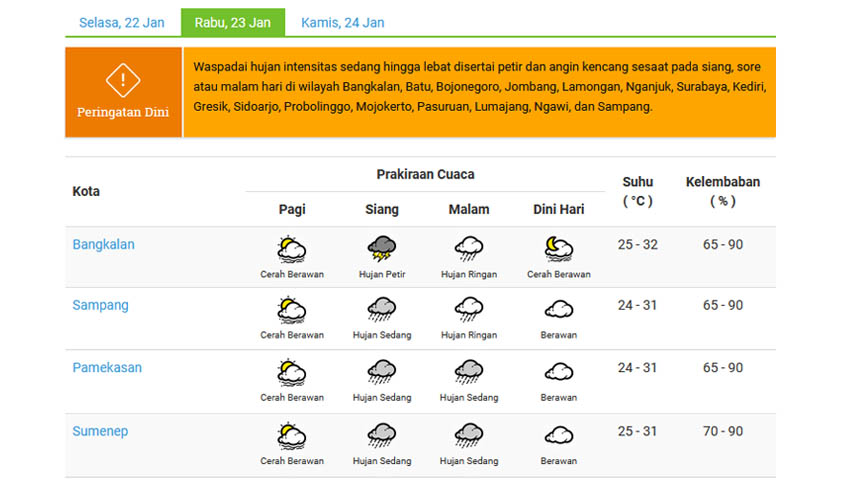This screenshot has width=850, height=480.
Task: Click Pamekasan Malam Hujan Sedang icon
Action: 468,372
